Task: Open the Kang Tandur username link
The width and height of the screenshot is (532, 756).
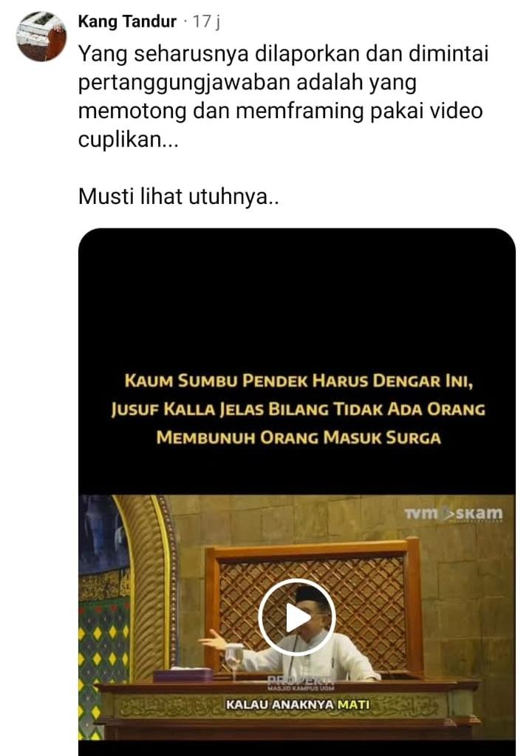Action: 127,21
